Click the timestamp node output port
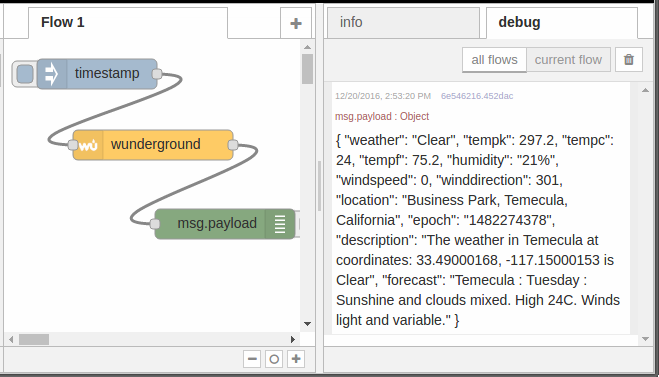 (x=157, y=74)
